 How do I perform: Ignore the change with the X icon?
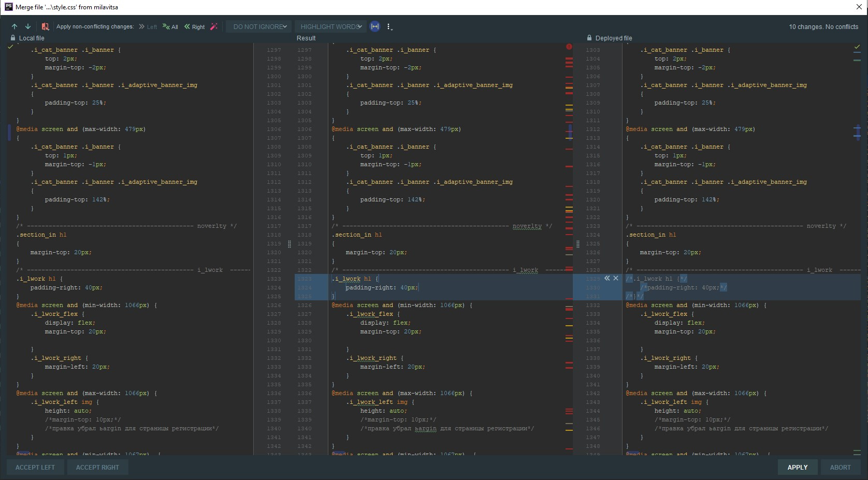[616, 278]
